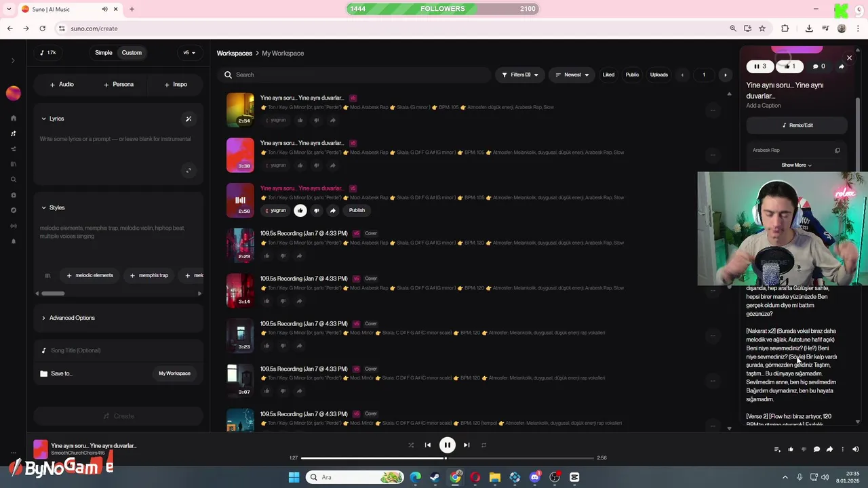Screen dimensions: 868x488
Task: Open more options for the 2:54 song
Action: pos(712,110)
